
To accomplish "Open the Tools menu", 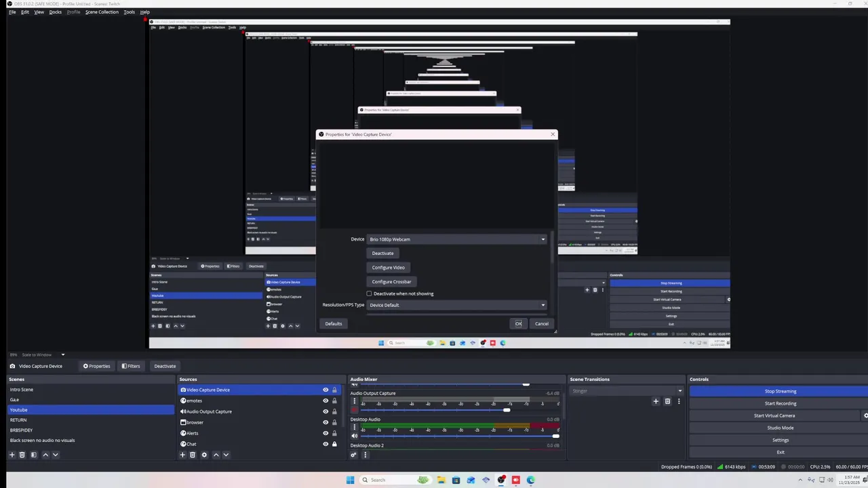I will pos(129,12).
